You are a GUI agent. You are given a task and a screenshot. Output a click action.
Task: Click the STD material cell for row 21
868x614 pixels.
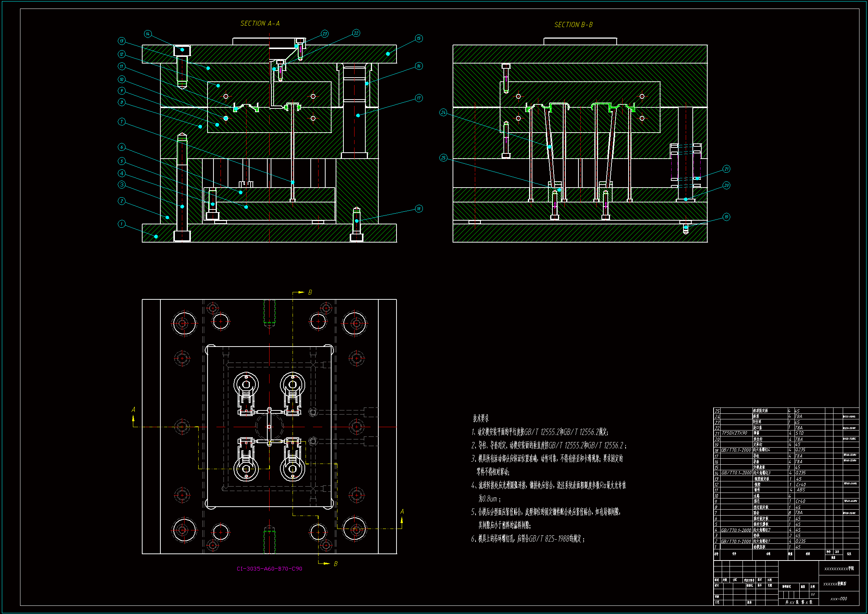799,433
